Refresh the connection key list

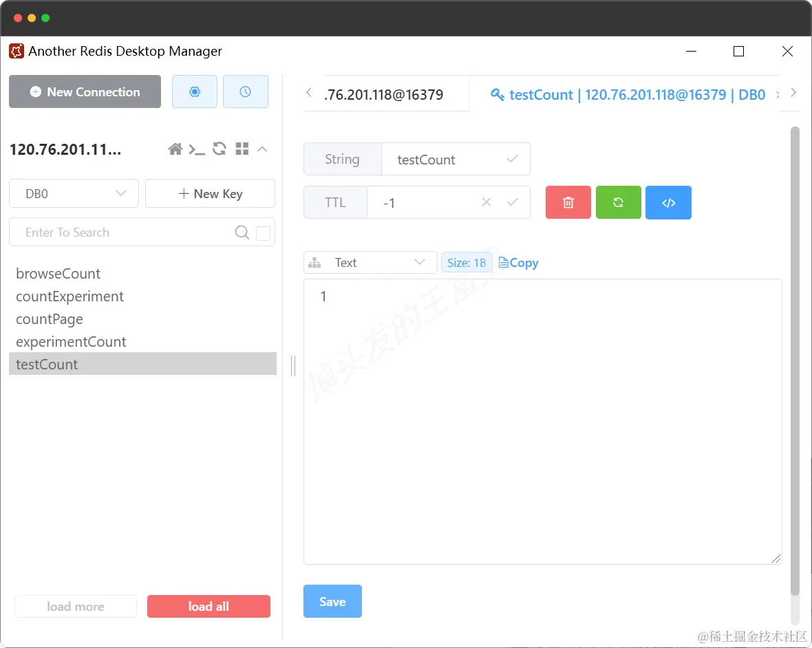(x=219, y=149)
